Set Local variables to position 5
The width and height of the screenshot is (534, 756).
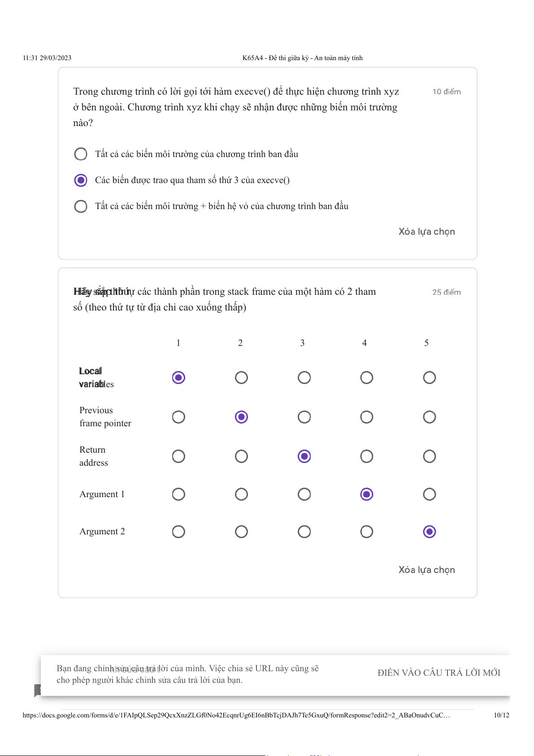(429, 378)
